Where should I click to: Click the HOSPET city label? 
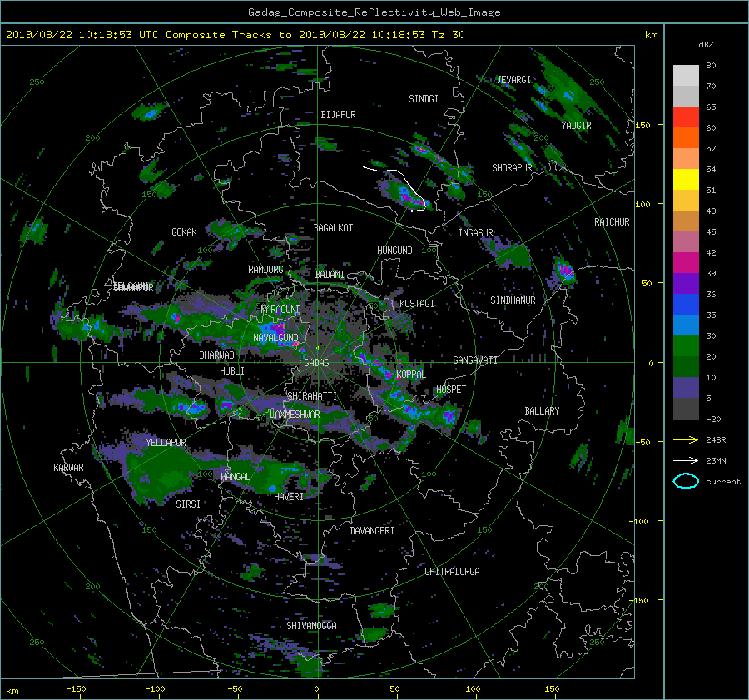[451, 390]
